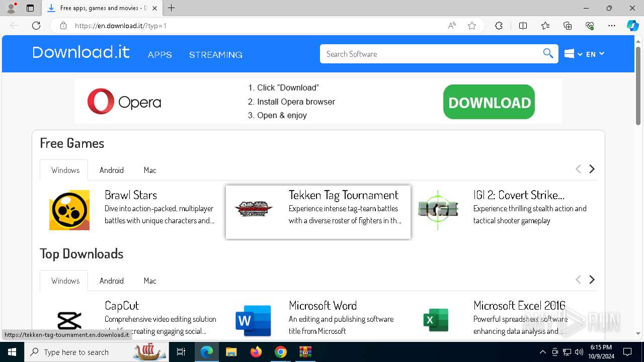Open the Microsoft Excel 2016 title link
The width and height of the screenshot is (644, 362).
coord(519,306)
